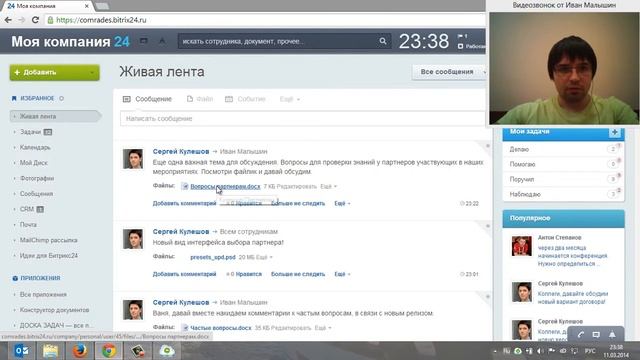The image size is (640, 360).
Task: Click Иван Малышин recipient in first post
Action: point(244,151)
